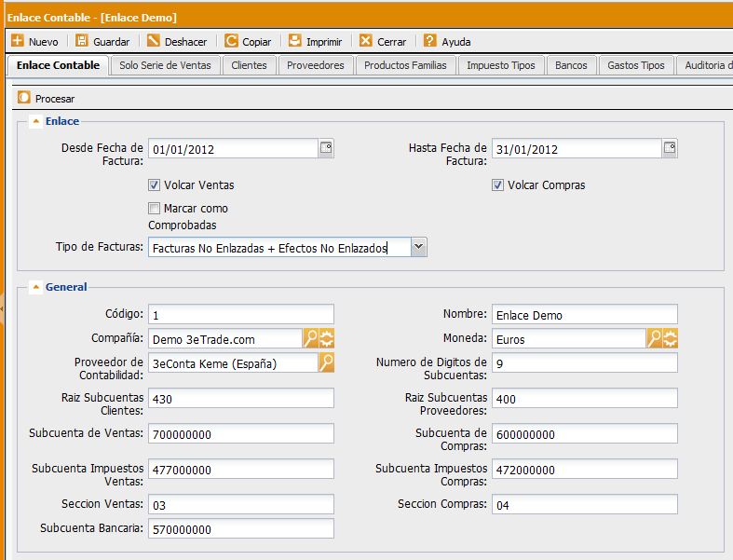Click Proveedor de Contabilidad field
Image resolution: width=733 pixels, height=560 pixels.
point(233,363)
